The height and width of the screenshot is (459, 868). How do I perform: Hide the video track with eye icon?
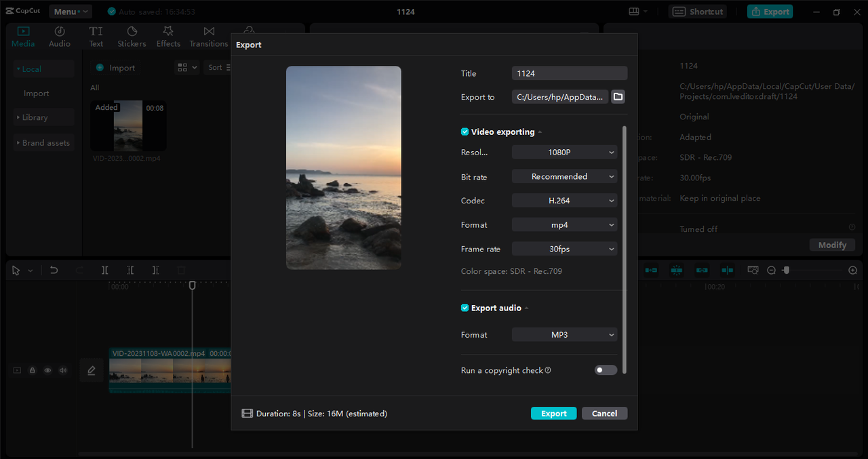(47, 370)
